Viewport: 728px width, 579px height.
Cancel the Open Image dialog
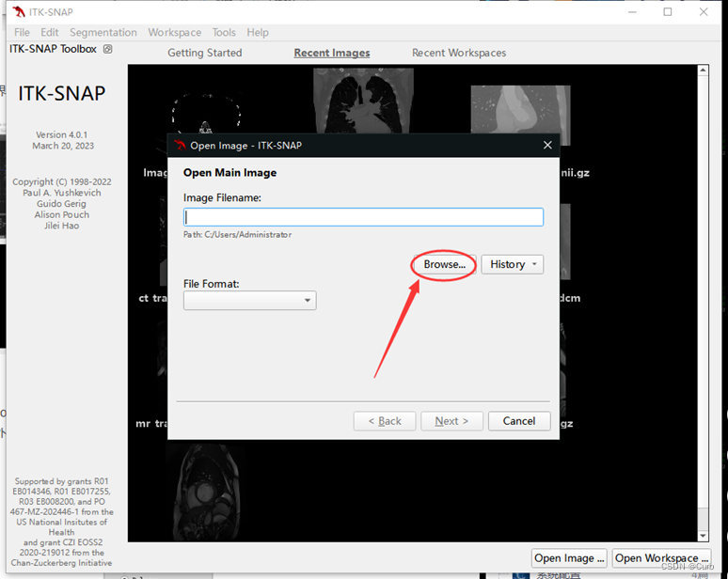(519, 421)
